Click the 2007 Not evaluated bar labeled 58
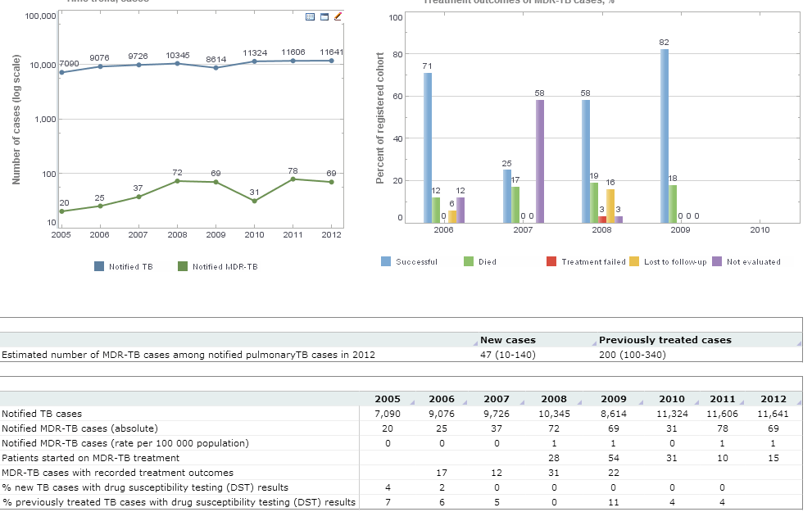This screenshot has height=521, width=812. pos(540,161)
